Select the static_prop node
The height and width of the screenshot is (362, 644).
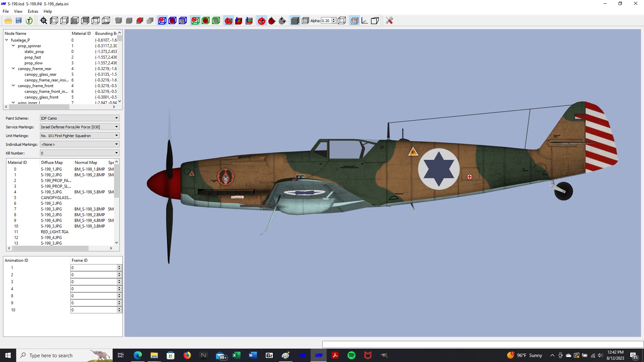[x=34, y=52]
